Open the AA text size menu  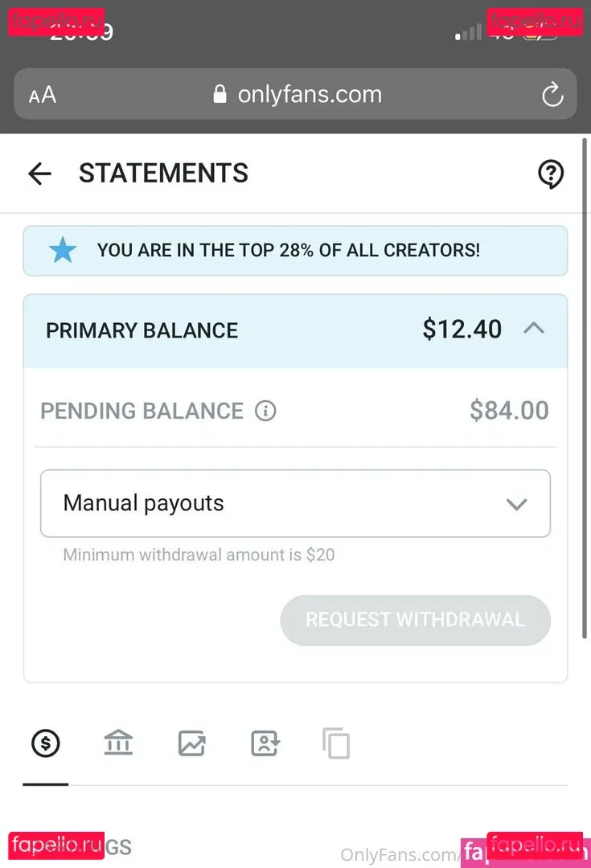(x=43, y=96)
